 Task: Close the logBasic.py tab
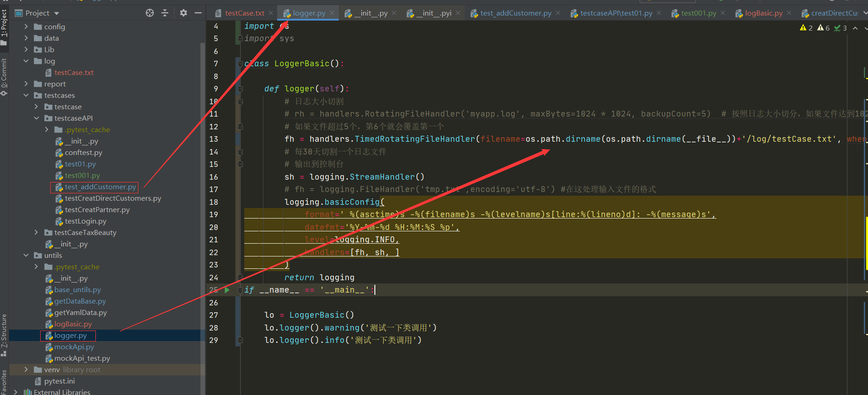[789, 13]
